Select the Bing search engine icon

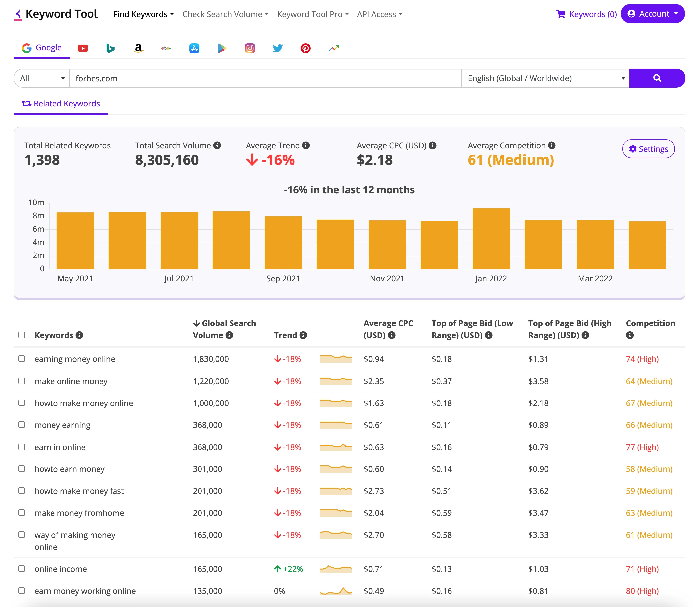(x=110, y=48)
